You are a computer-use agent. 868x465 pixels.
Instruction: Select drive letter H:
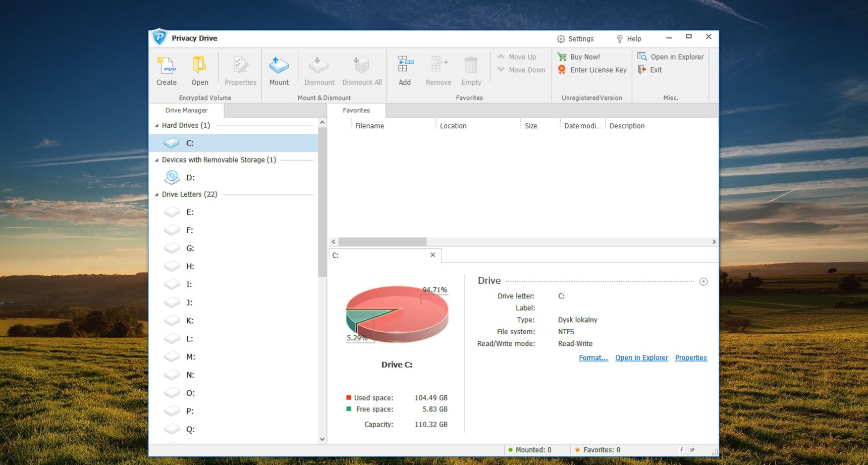point(234,267)
